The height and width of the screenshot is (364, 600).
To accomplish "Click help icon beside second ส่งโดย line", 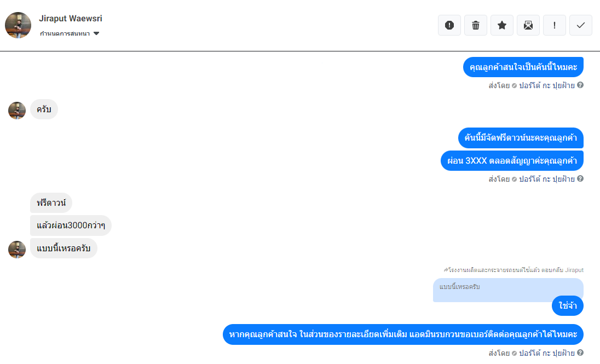I will pyautogui.click(x=580, y=178).
